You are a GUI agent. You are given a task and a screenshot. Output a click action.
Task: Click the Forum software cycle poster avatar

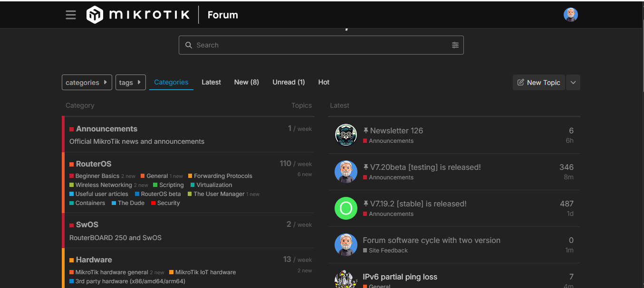[x=346, y=245]
